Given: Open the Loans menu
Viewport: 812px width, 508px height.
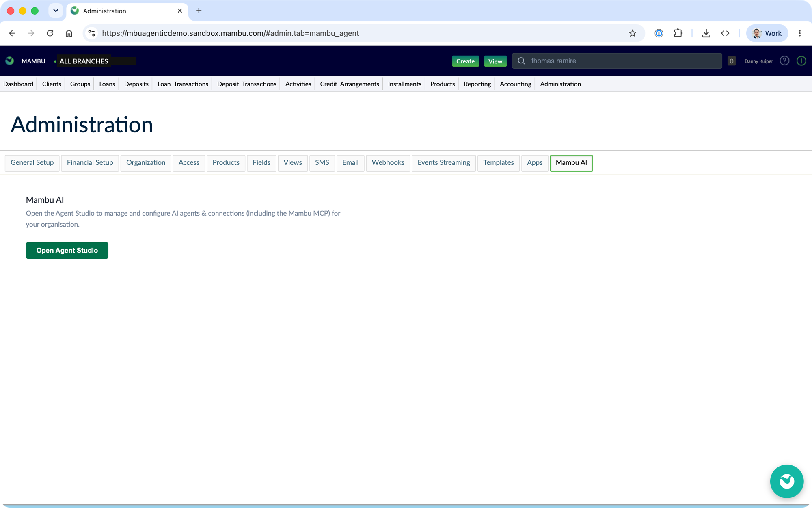Looking at the screenshot, I should pyautogui.click(x=107, y=84).
